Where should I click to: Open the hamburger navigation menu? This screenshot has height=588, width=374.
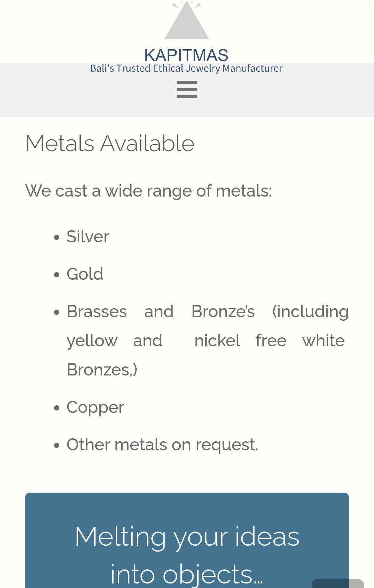pos(187,89)
